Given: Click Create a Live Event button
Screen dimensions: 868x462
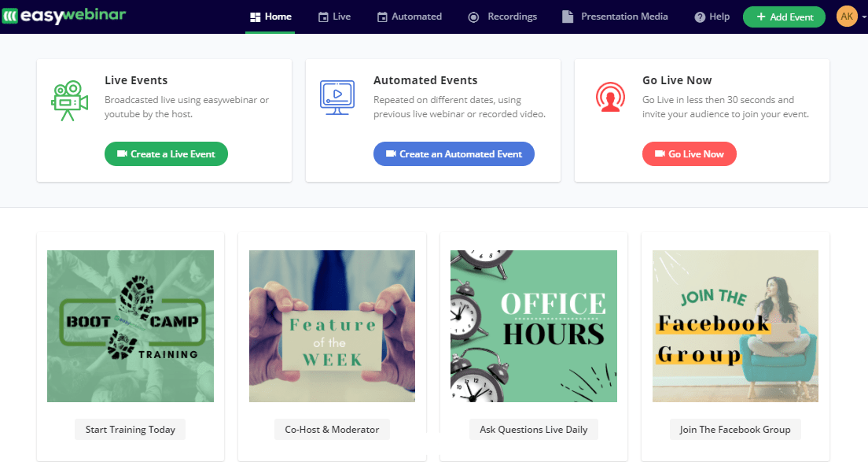Looking at the screenshot, I should click(166, 154).
